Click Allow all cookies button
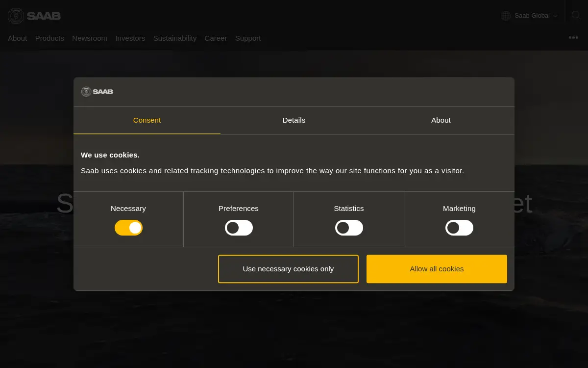 pyautogui.click(x=437, y=269)
